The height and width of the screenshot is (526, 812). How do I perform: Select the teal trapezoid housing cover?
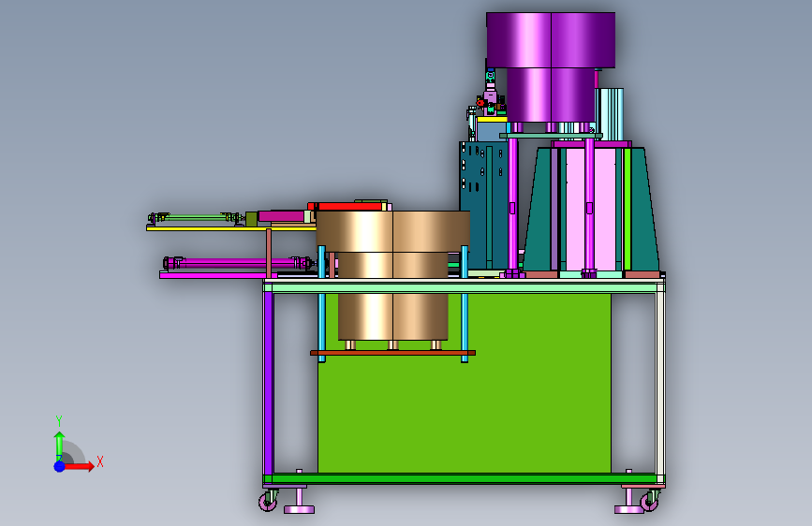(591, 210)
